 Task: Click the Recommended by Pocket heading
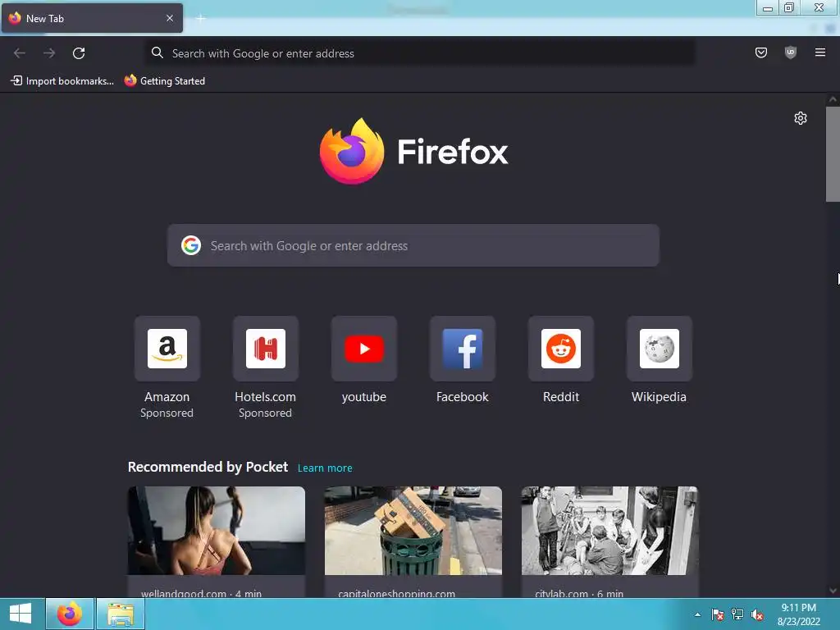(x=208, y=467)
